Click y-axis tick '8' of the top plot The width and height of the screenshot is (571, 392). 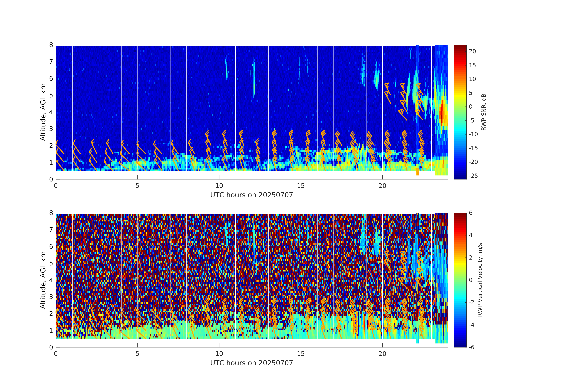coord(51,45)
